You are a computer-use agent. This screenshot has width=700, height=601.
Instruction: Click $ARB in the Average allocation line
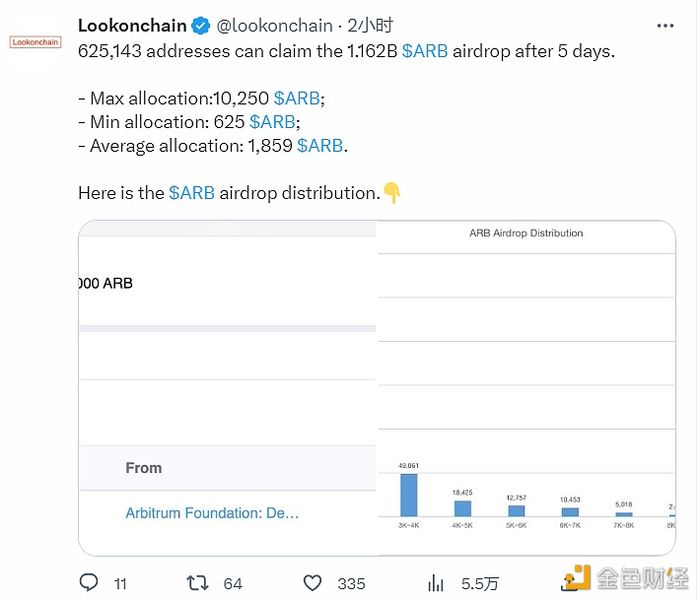tap(319, 145)
